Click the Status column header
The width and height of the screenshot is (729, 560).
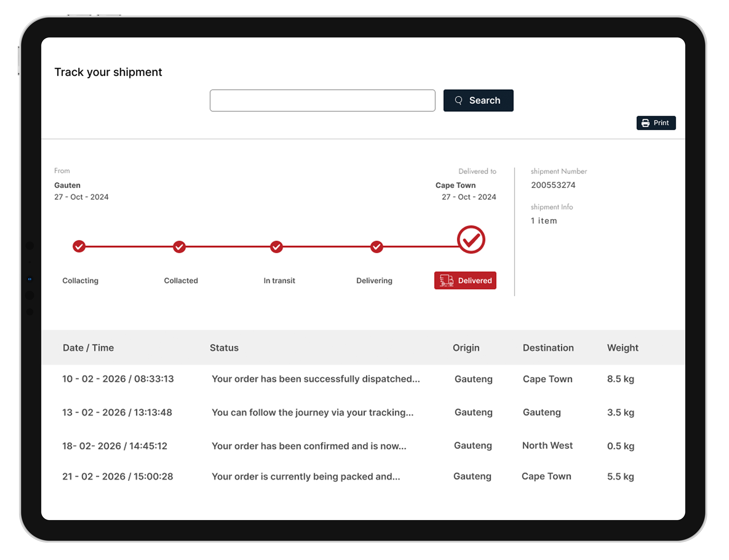pyautogui.click(x=224, y=348)
